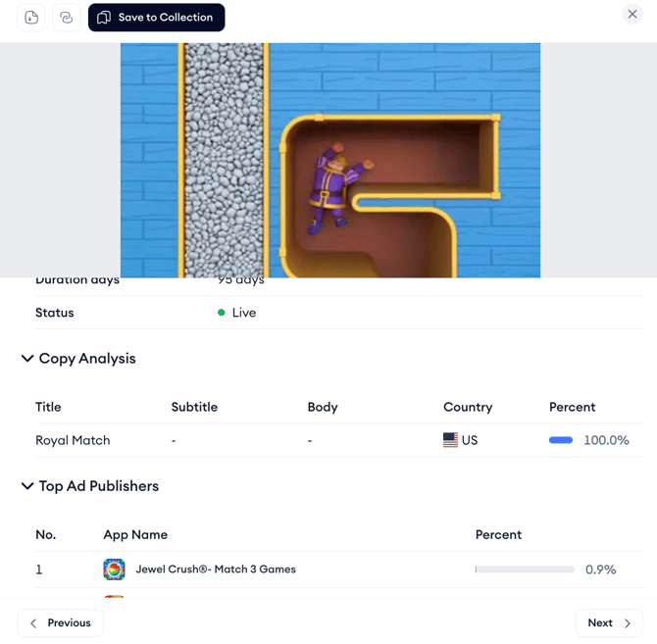Screen dimensions: 657x644
Task: Open Jewel Crush®- Match 3 Games publisher
Action: click(216, 570)
